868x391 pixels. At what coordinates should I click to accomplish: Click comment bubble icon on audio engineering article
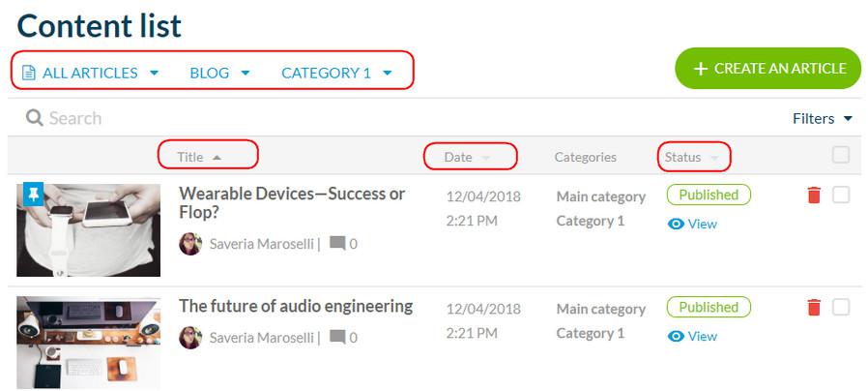(x=337, y=337)
